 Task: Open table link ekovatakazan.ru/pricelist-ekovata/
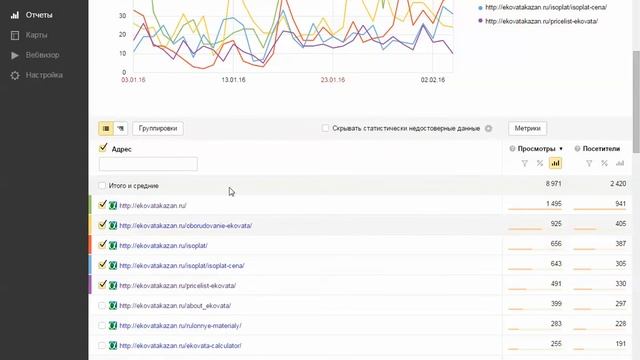pyautogui.click(x=178, y=286)
